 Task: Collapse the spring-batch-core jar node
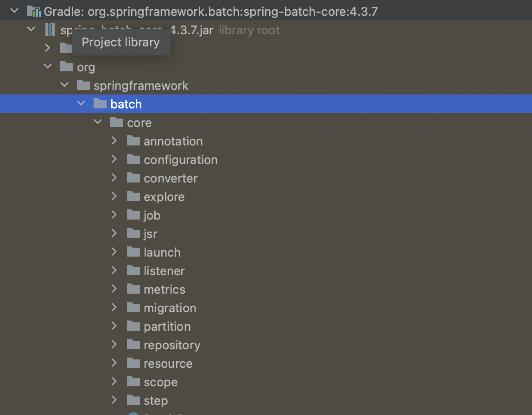point(31,29)
